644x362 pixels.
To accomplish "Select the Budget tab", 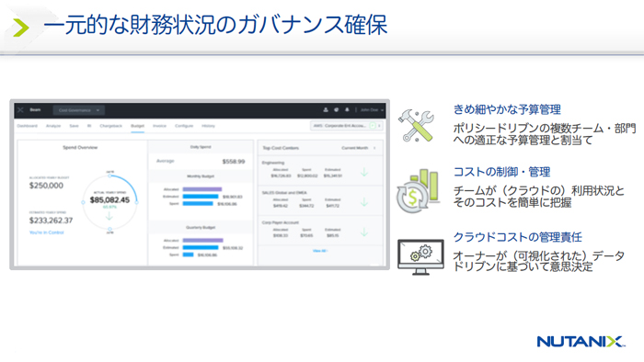I will (x=138, y=126).
